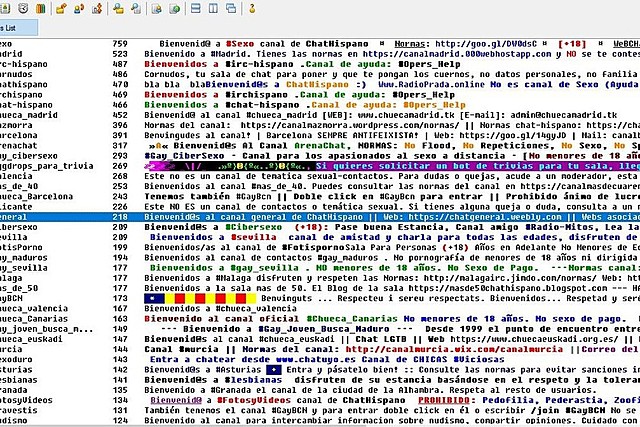Click the highlighted 'eneral' row with 218 users
Viewport: 640px width, 427px height.
[320, 217]
